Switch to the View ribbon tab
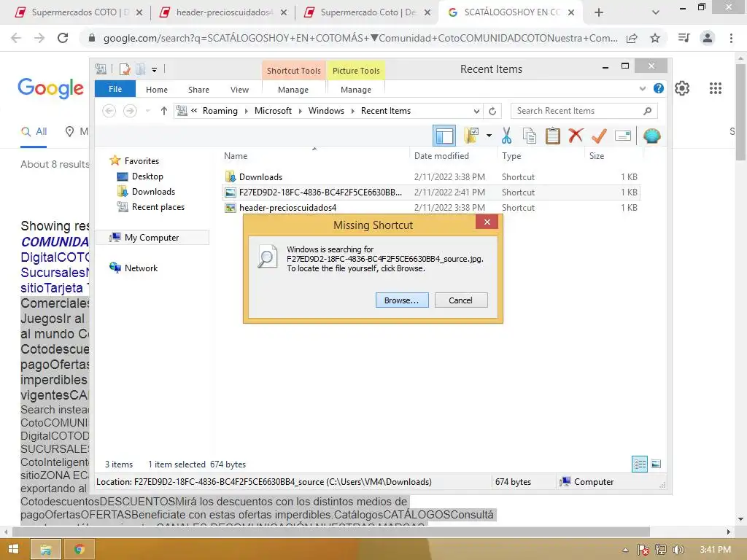 (x=239, y=90)
